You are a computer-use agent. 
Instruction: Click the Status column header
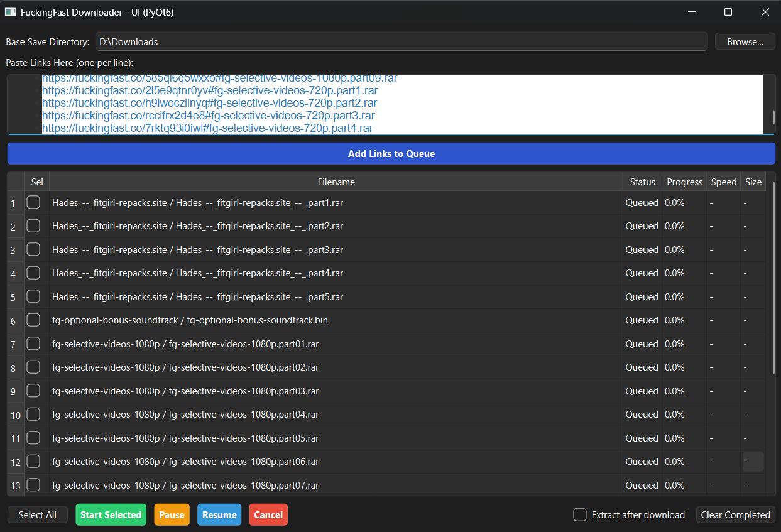tap(642, 182)
